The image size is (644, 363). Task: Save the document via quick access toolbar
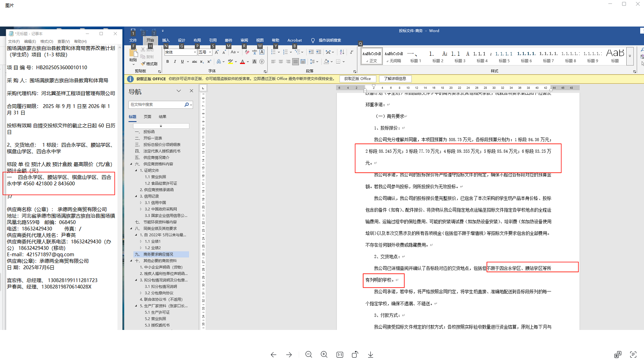click(133, 31)
